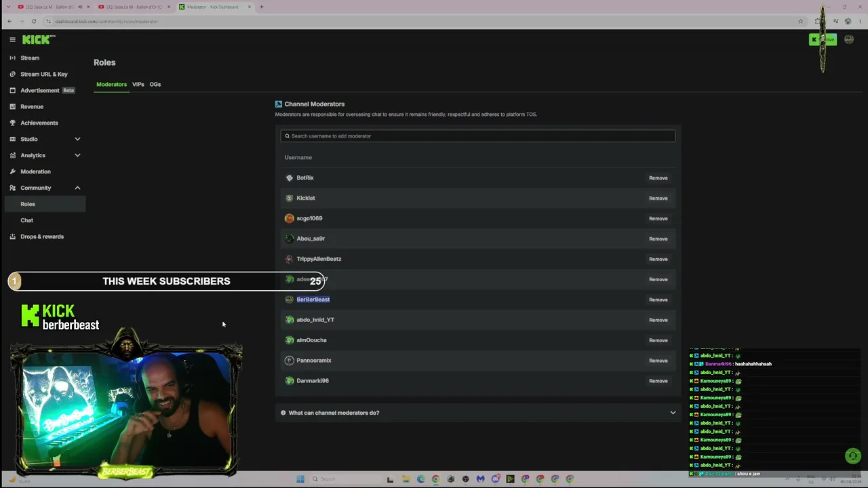Viewport: 868px width, 488px height.
Task: Open the hamburger sidebar menu
Action: coord(12,40)
